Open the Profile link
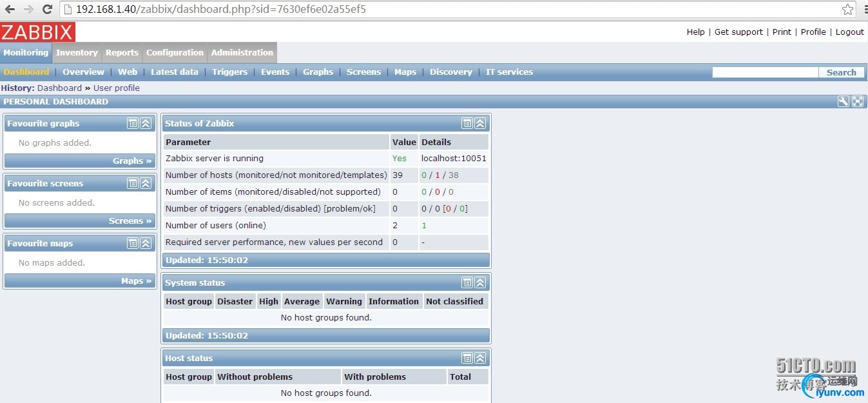 [813, 32]
